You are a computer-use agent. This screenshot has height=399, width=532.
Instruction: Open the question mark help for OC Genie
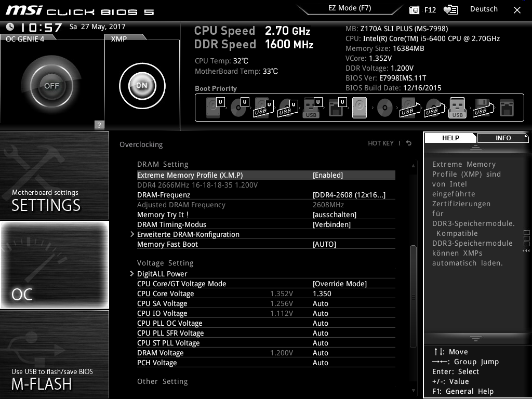(99, 125)
